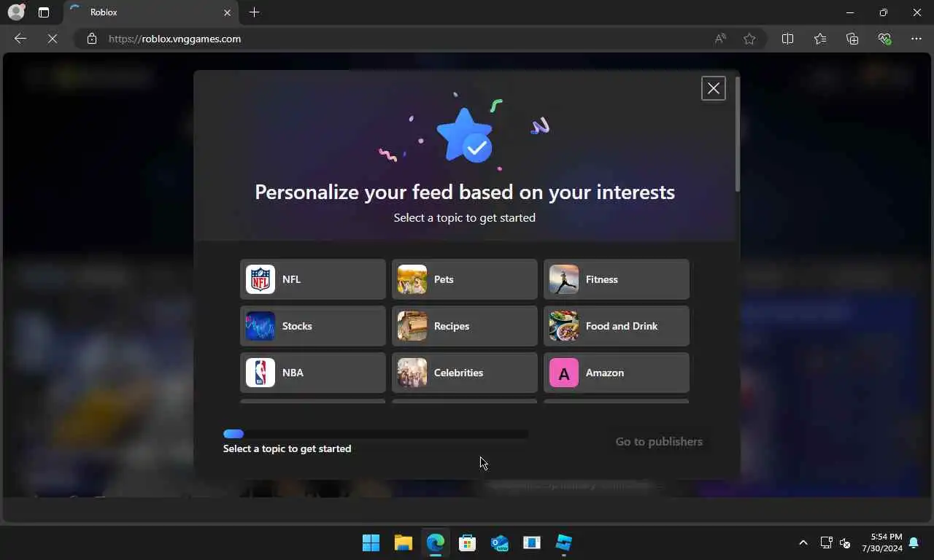
Task: Stop loading the page
Action: 53,39
